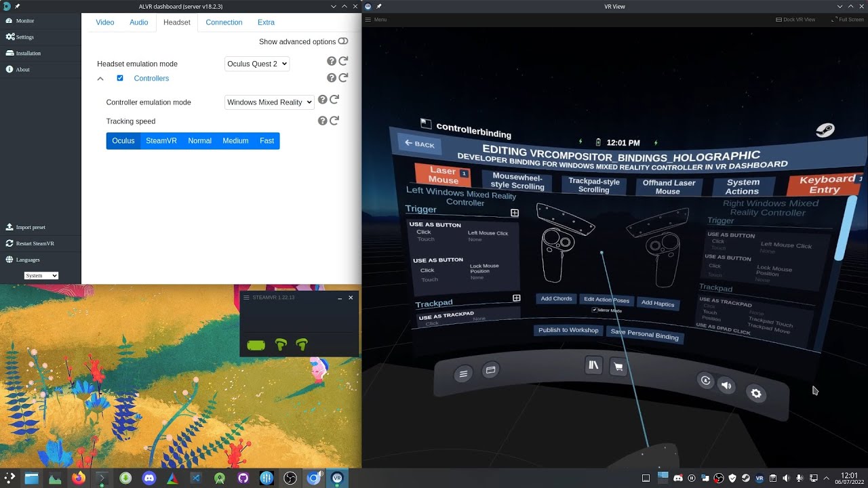Select Oculus tracking speed option
This screenshot has height=488, width=868.
123,141
